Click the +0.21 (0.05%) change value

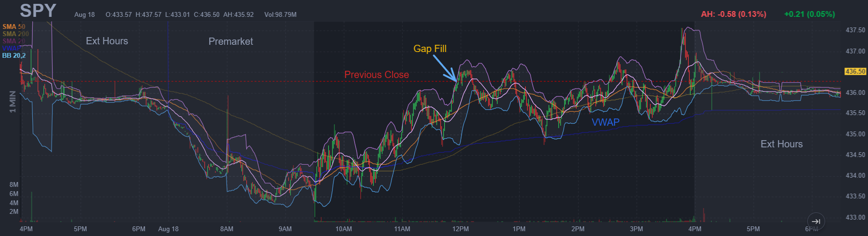pyautogui.click(x=810, y=14)
